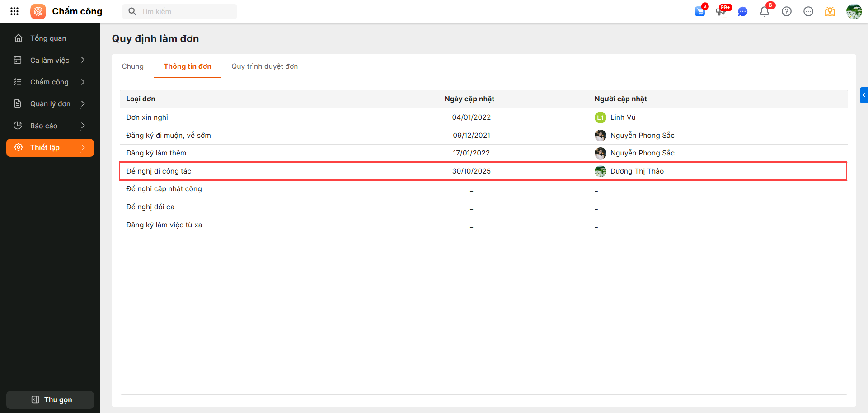
Task: Switch to the Chung tab
Action: 132,66
